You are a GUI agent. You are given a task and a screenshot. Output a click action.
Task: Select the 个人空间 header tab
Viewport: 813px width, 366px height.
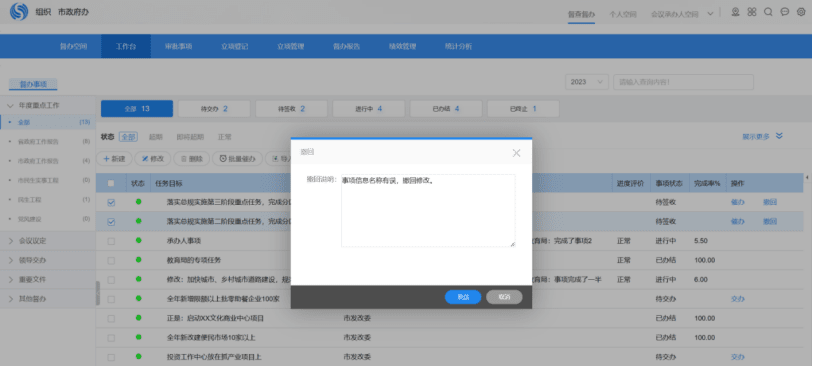(623, 15)
